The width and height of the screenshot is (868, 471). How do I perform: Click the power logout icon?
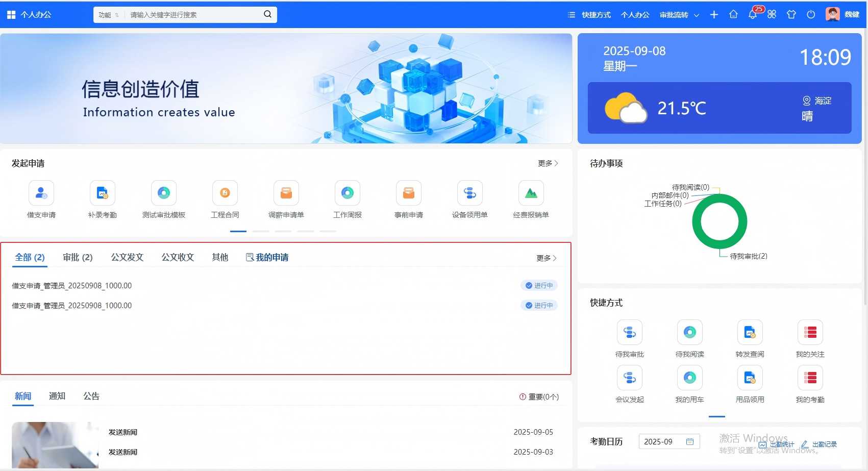pyautogui.click(x=811, y=15)
